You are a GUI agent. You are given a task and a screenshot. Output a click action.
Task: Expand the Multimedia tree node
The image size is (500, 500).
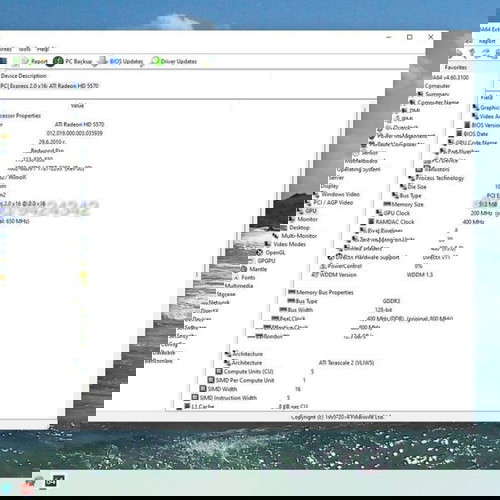[x=239, y=286]
